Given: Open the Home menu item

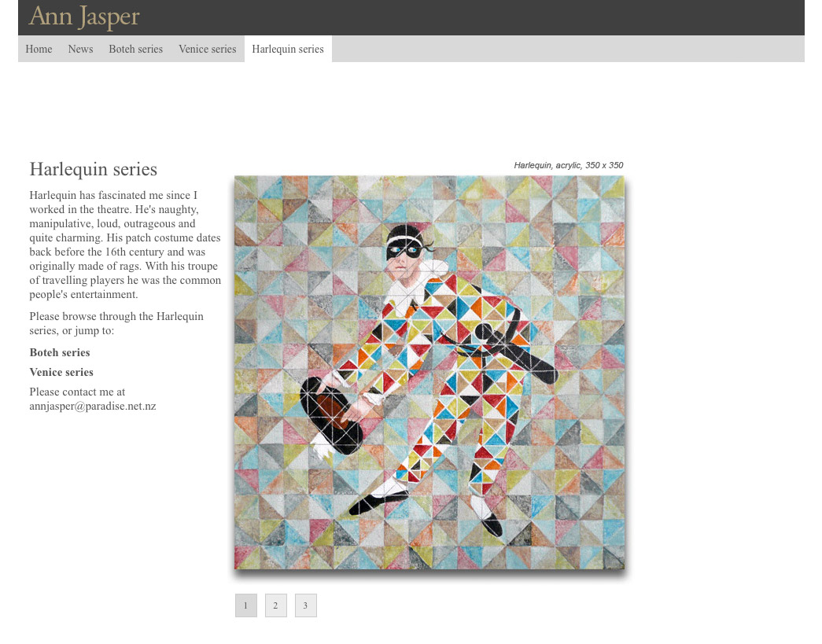Looking at the screenshot, I should pyautogui.click(x=39, y=49).
